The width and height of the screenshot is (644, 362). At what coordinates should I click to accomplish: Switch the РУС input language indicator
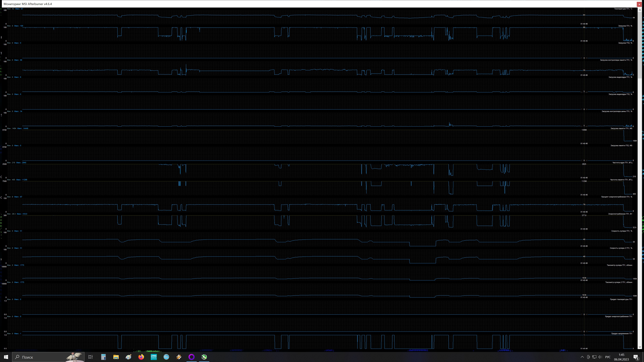pos(608,357)
